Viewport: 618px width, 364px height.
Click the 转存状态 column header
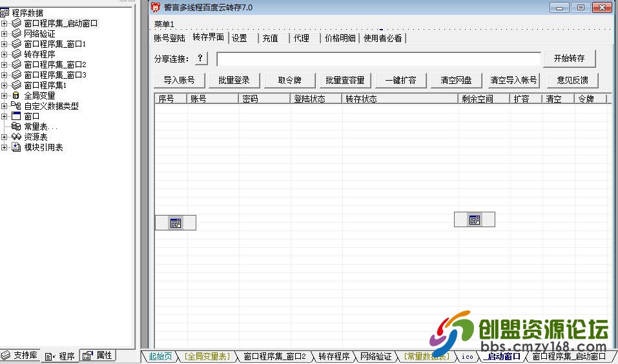(400, 99)
